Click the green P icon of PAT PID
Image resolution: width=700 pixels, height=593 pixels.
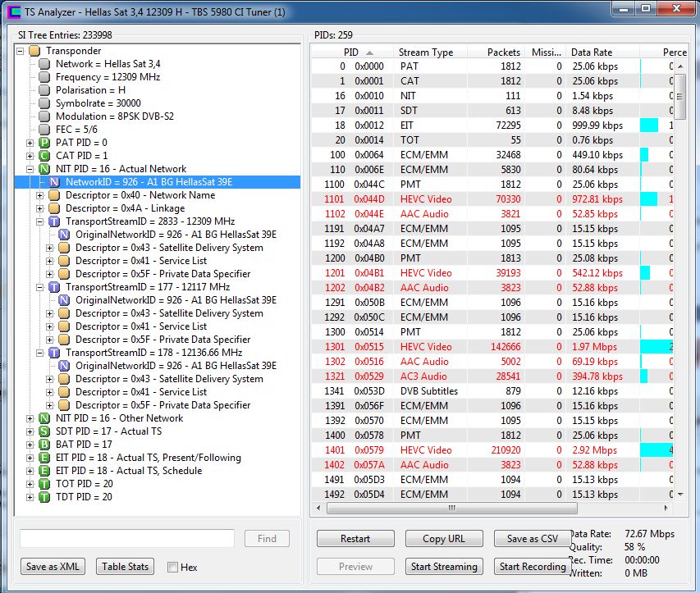[x=44, y=143]
